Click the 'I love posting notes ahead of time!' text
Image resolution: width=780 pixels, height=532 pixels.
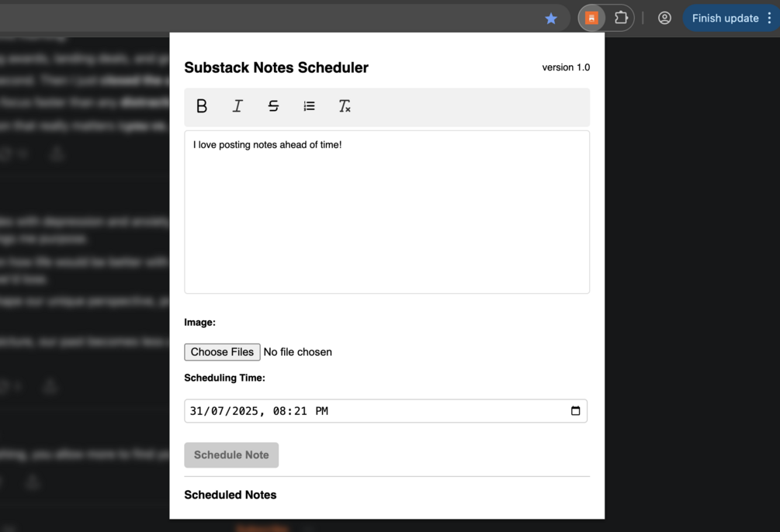click(x=268, y=145)
